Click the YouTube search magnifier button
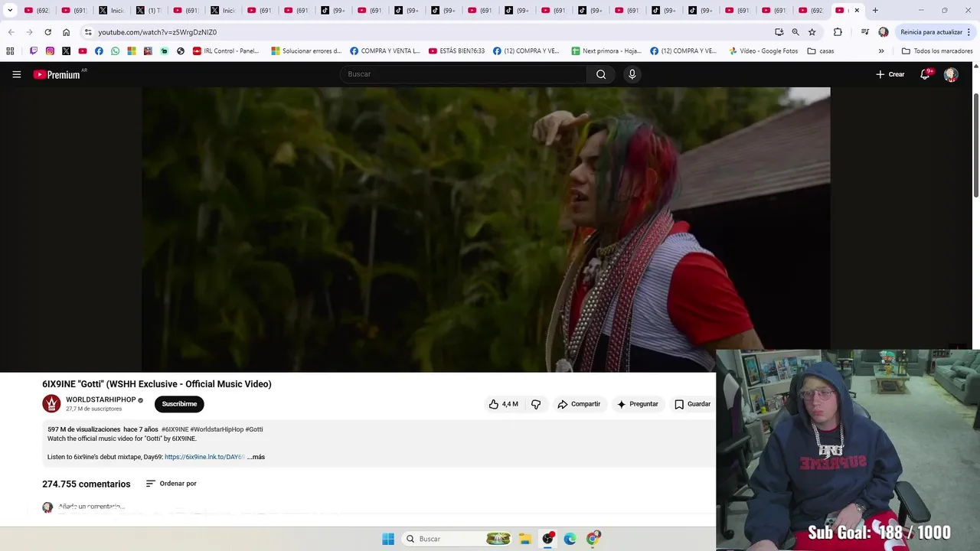The height and width of the screenshot is (551, 980). [x=601, y=74]
